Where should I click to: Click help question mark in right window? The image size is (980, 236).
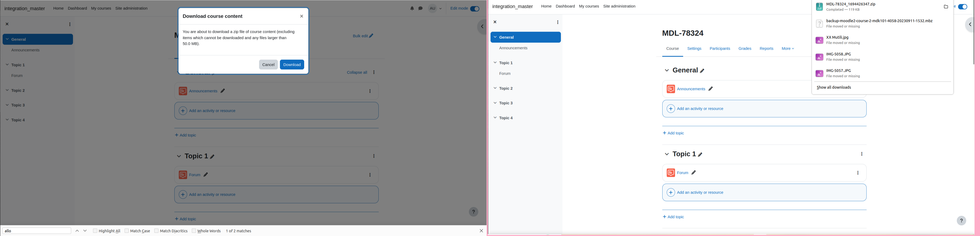point(961,221)
